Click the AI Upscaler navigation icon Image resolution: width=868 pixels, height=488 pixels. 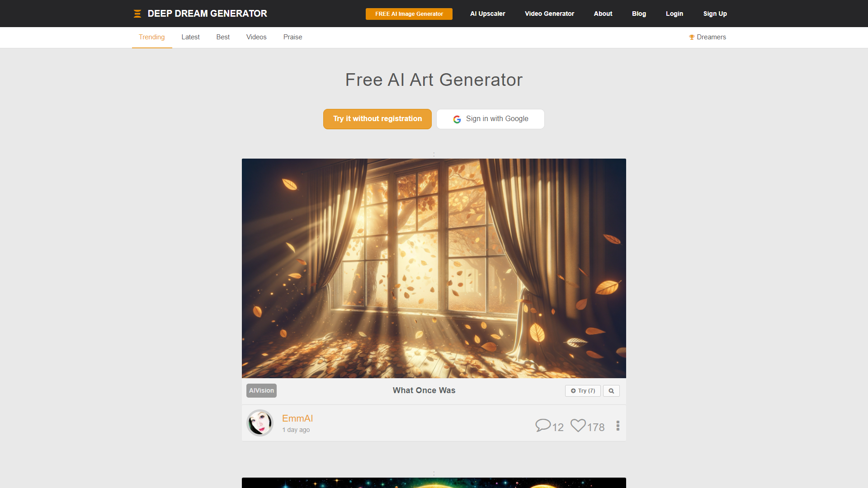pyautogui.click(x=487, y=13)
